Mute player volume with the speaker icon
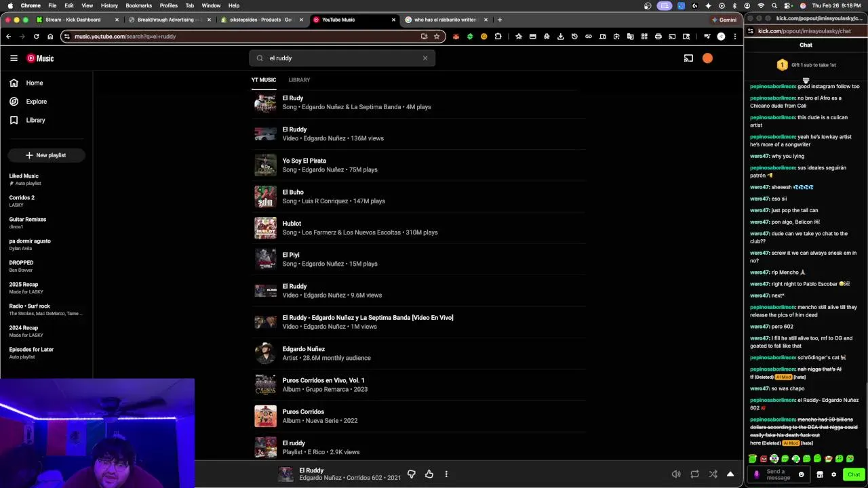Viewport: 868px width, 488px height. [x=676, y=474]
